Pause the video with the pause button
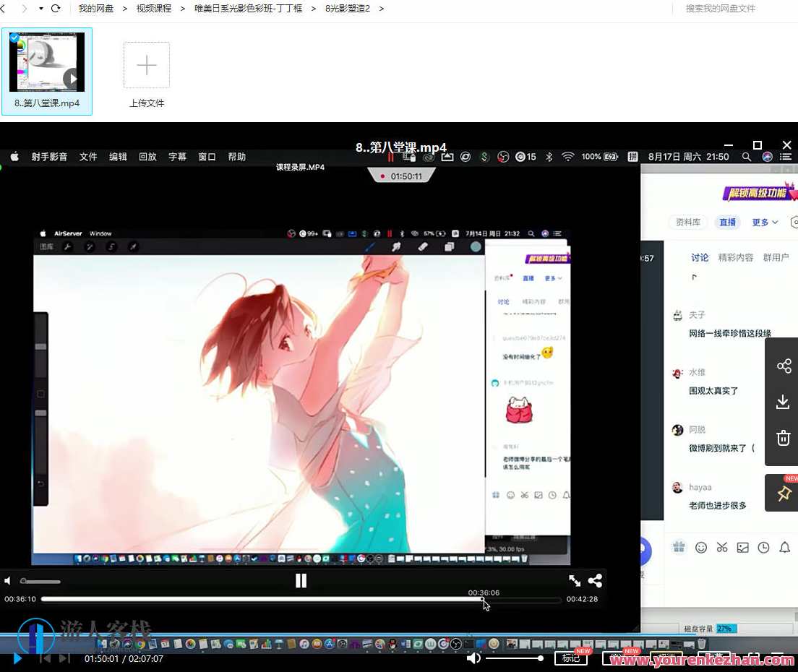Screen dimensions: 798x672 pyautogui.click(x=301, y=580)
